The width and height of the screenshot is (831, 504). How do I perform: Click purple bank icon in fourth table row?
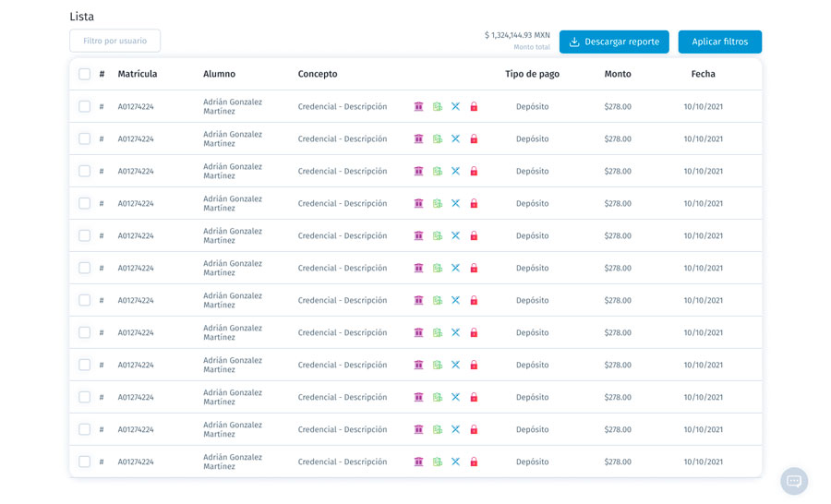coord(418,203)
